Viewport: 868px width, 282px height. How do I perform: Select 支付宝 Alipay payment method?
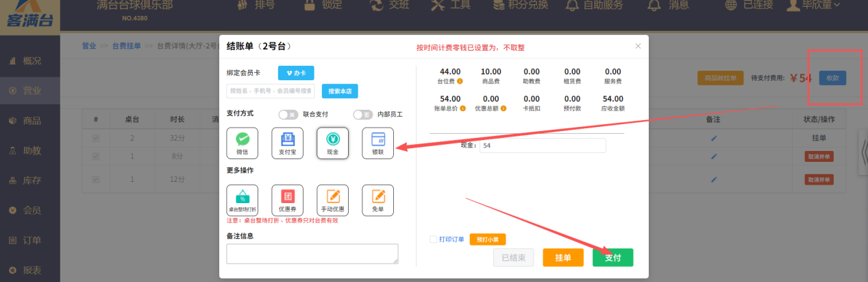point(288,143)
